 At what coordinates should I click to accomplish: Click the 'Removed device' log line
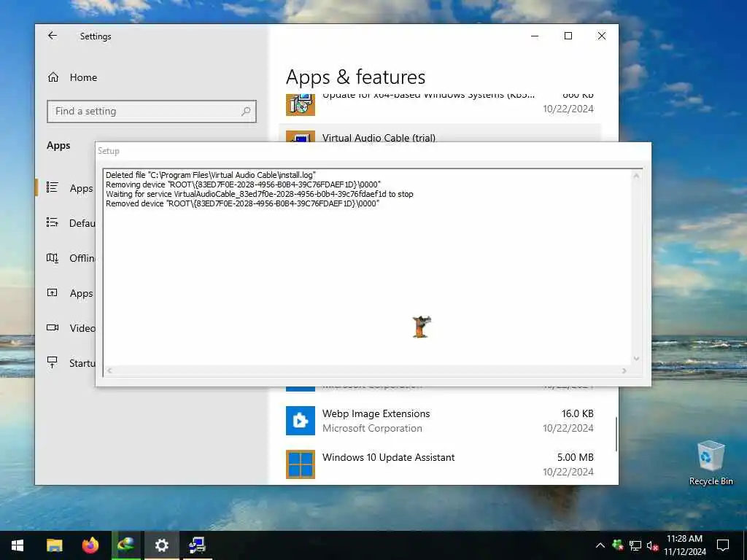242,203
